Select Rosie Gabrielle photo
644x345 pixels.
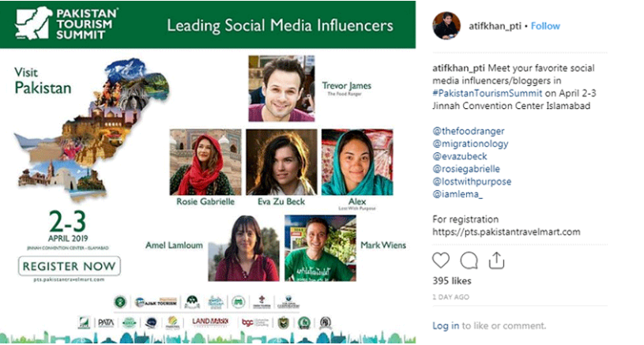click(205, 162)
